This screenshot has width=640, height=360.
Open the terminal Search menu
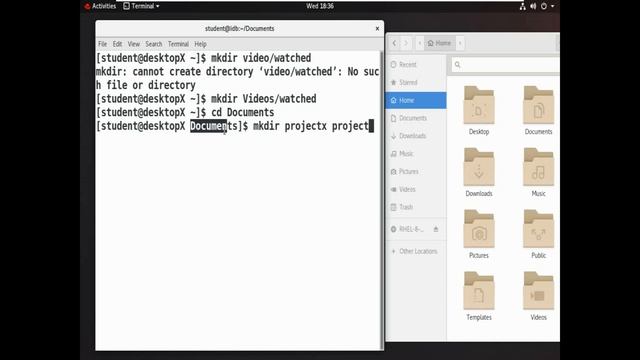pyautogui.click(x=154, y=44)
